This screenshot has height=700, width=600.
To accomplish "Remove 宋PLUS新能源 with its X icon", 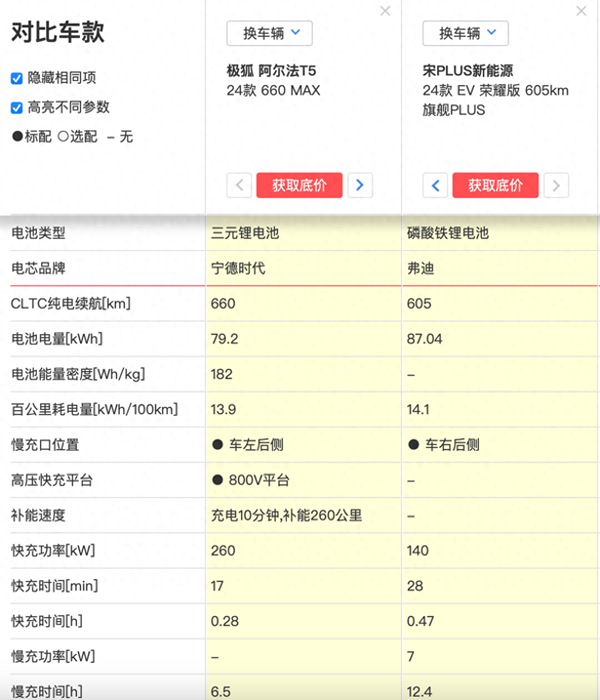I will pos(581,10).
